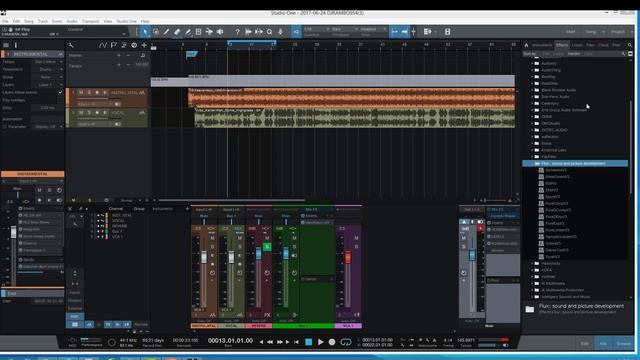Image resolution: width=640 pixels, height=360 pixels.
Task: Toggle the Loop button in transport
Action: pyautogui.click(x=346, y=342)
